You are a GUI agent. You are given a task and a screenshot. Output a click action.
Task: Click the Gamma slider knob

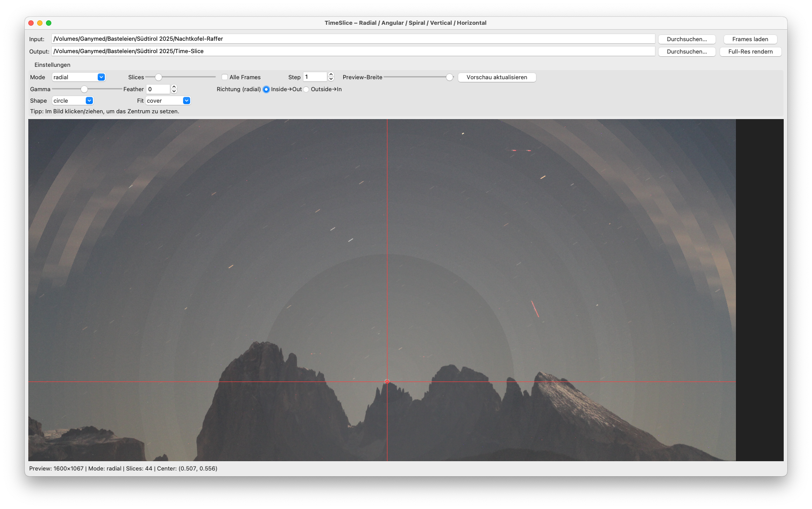pyautogui.click(x=84, y=89)
